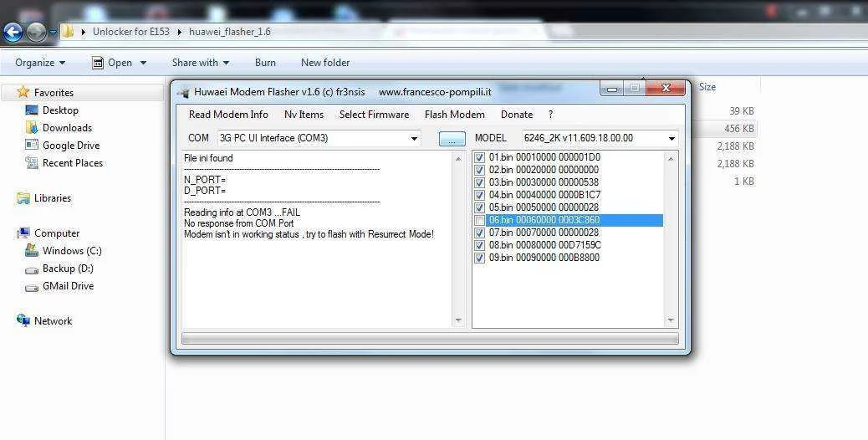Click the Open toolbar icon in Explorer
Image resolution: width=868 pixels, height=440 pixels.
(98, 63)
